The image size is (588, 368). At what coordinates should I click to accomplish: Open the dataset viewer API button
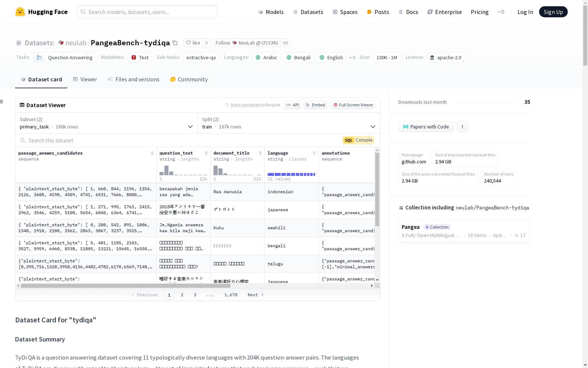pyautogui.click(x=293, y=105)
